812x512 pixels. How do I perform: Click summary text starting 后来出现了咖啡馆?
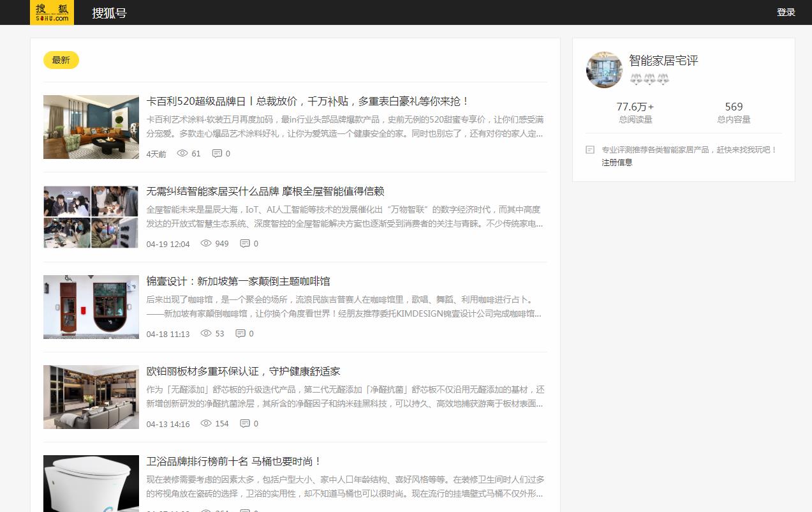coord(345,306)
